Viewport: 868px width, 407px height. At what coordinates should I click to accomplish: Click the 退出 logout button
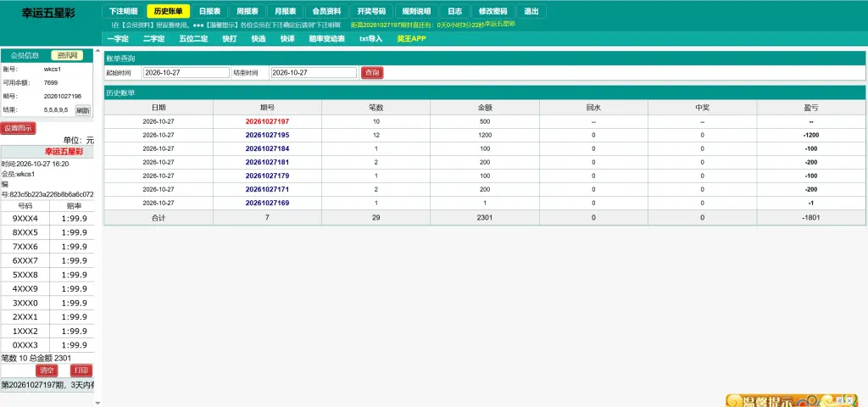coord(531,11)
